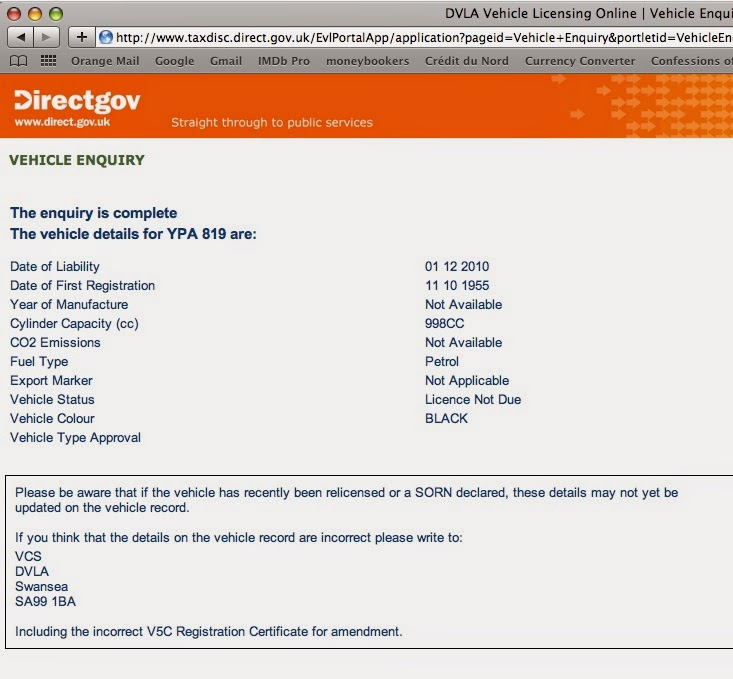Click the YPA 819 vehicle details heading

click(x=133, y=234)
